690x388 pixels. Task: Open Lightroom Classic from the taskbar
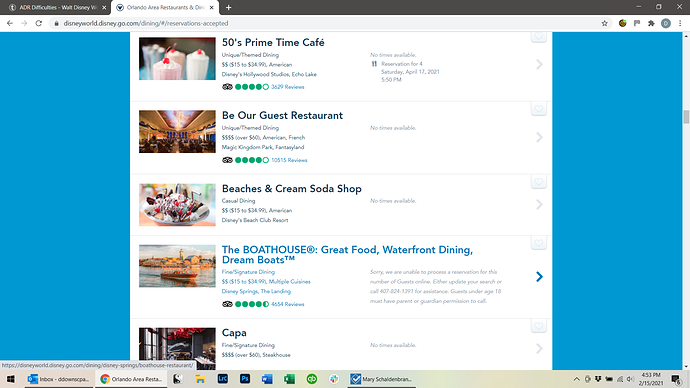223,379
